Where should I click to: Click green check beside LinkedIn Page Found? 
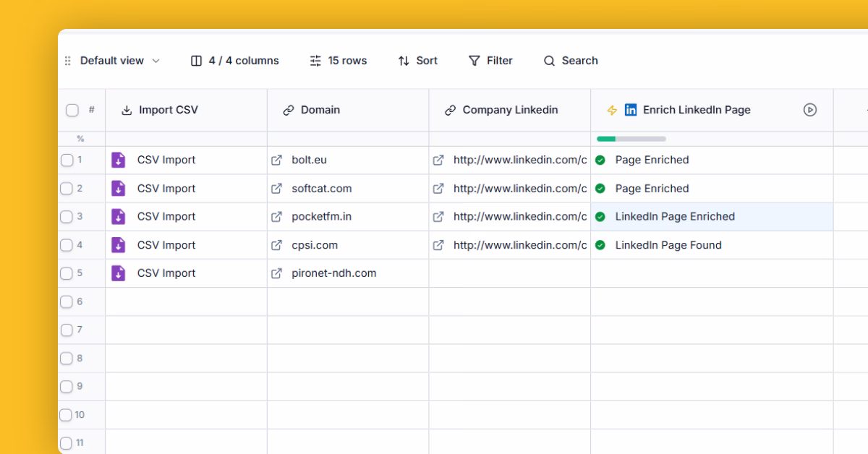click(x=600, y=245)
